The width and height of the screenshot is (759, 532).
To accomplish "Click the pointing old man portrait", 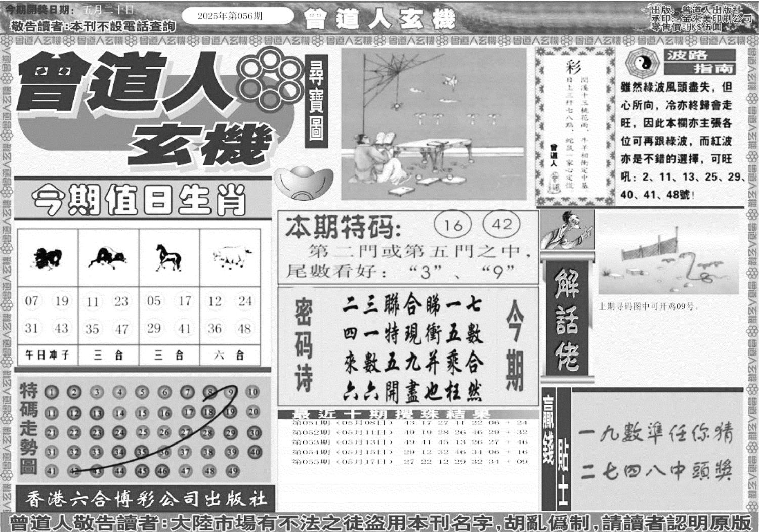I will [x=567, y=230].
